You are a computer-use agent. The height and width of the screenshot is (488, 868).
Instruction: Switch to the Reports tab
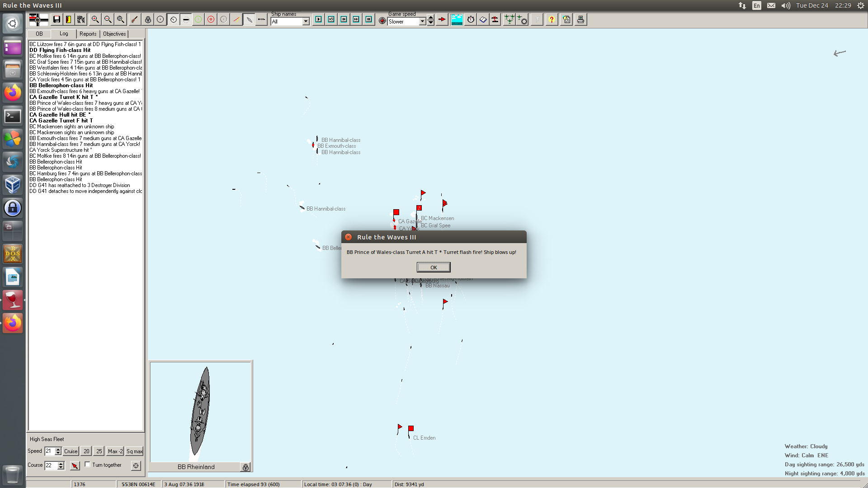coord(88,34)
